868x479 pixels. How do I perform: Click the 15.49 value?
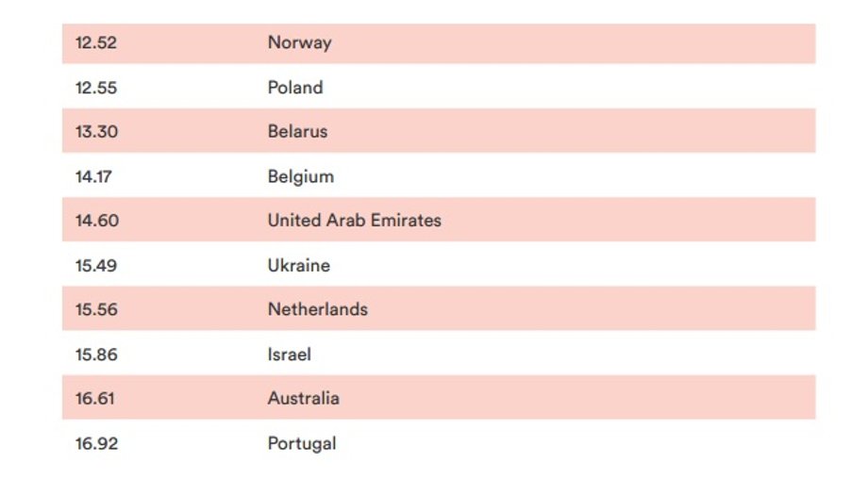coord(96,266)
